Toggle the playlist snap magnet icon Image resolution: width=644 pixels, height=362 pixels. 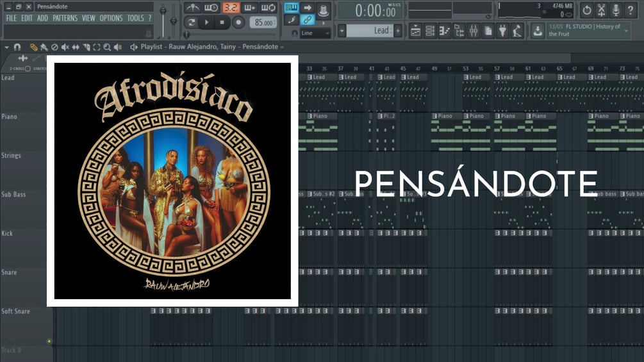tap(17, 47)
